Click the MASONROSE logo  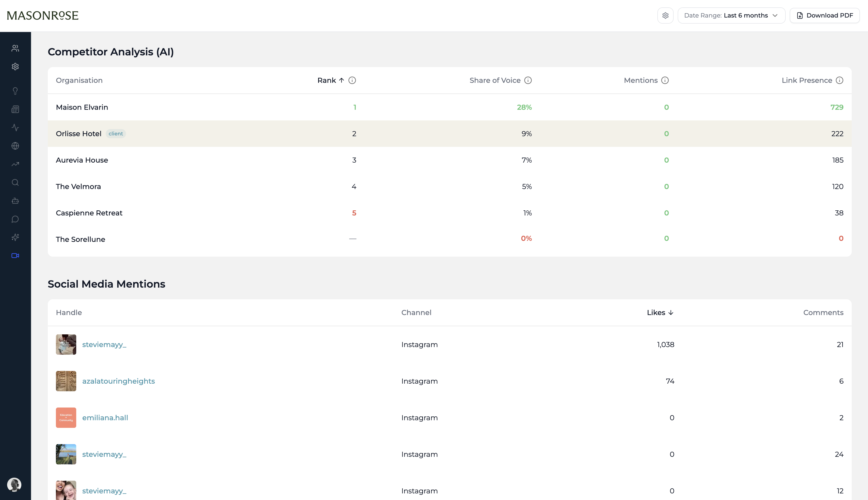click(x=43, y=15)
